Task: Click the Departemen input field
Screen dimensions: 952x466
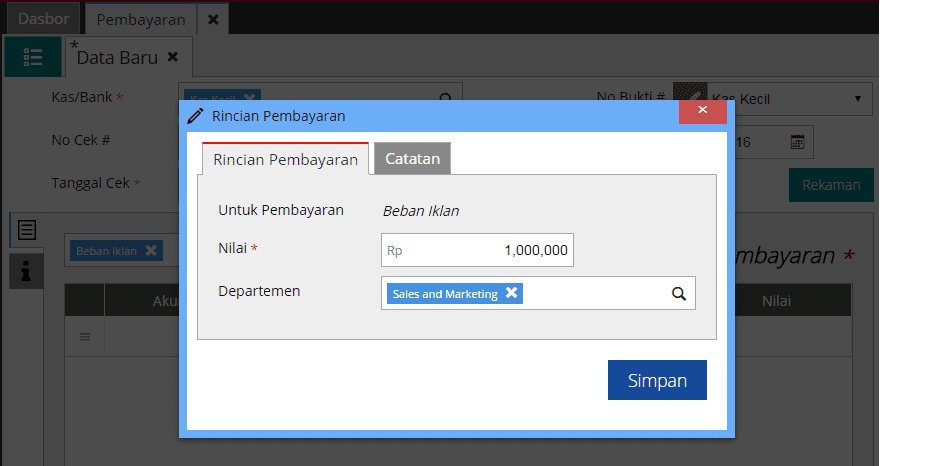Action: 538,294
